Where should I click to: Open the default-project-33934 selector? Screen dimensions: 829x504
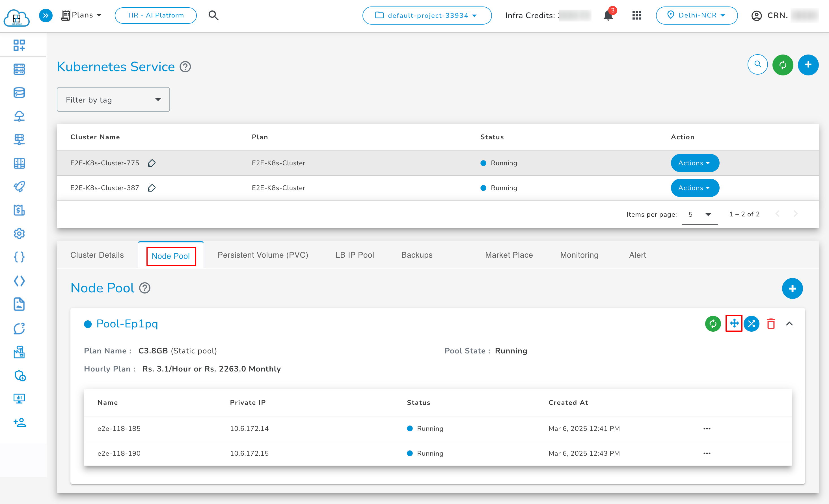click(427, 16)
